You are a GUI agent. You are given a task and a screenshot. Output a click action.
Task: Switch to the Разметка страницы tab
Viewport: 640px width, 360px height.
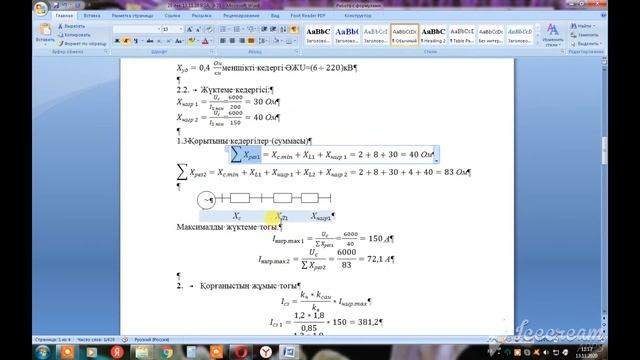point(133,16)
